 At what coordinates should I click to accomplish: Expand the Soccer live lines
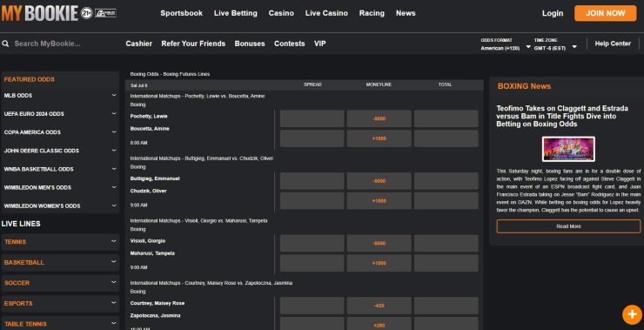[60, 283]
